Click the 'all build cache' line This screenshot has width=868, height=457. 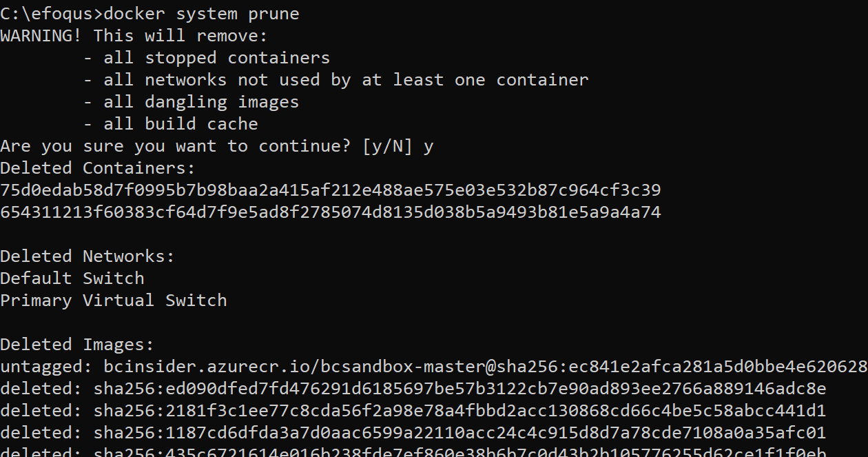click(171, 124)
